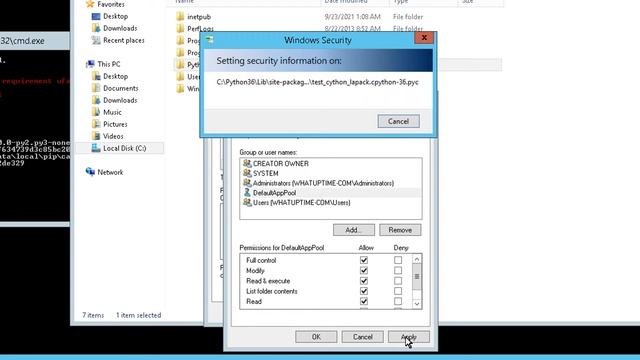640x360 pixels.
Task: Toggle the Allow checkbox for Full control
Action: pos(364,260)
